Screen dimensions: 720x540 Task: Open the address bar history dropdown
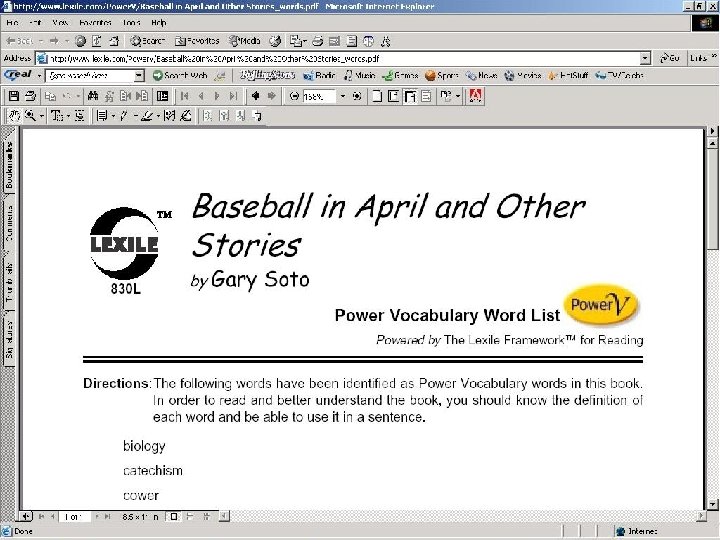click(x=645, y=58)
